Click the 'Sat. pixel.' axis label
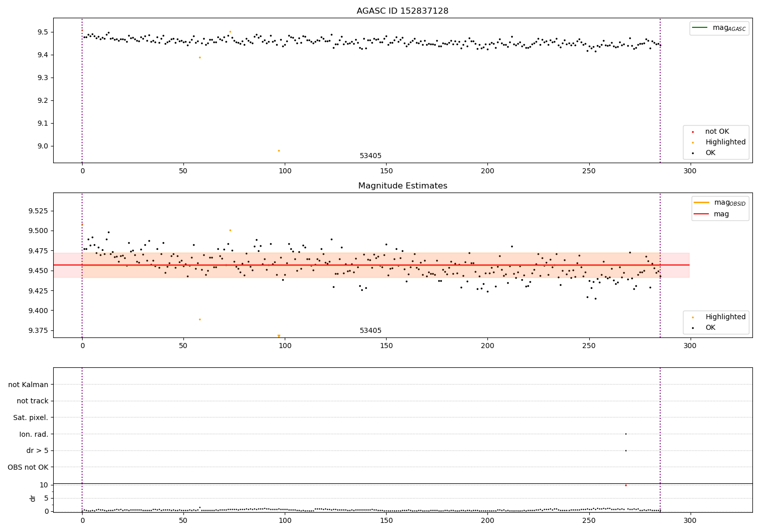 30,417
